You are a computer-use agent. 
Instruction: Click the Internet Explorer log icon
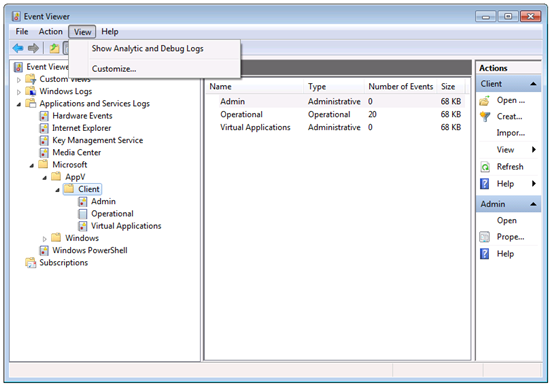[x=44, y=128]
